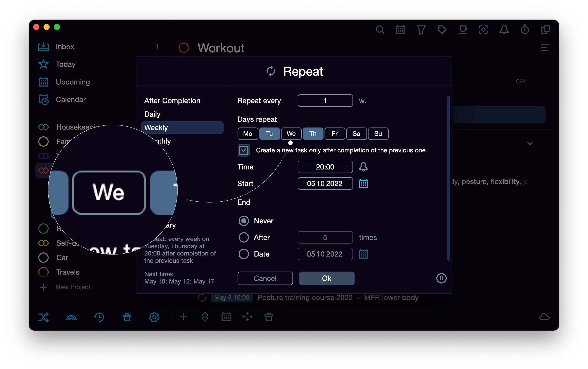Open the Housekeeping project
Screen dimensions: 588x369
click(x=78, y=127)
